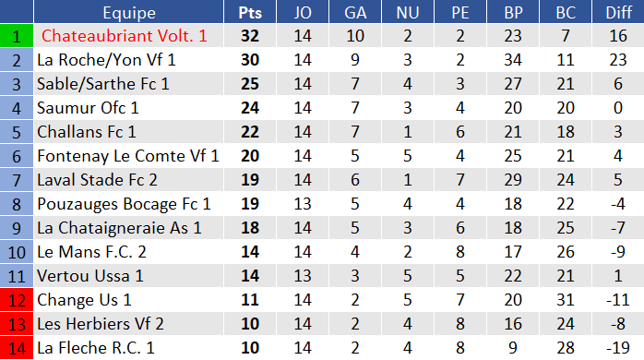The image size is (644, 360).
Task: Click Sable/Sarthe Fc 1 team name
Action: (x=103, y=84)
